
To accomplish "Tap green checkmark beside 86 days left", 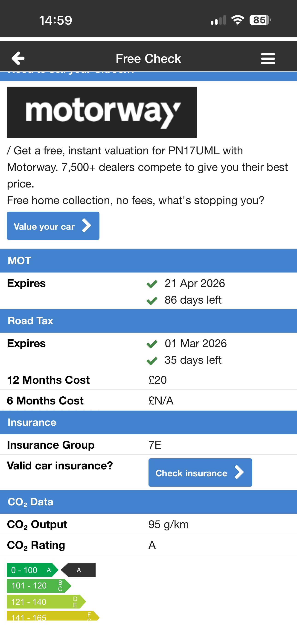I will (x=152, y=301).
